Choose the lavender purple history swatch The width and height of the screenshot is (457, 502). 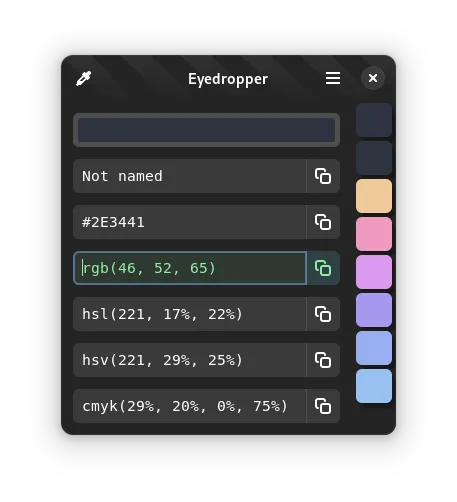click(374, 310)
